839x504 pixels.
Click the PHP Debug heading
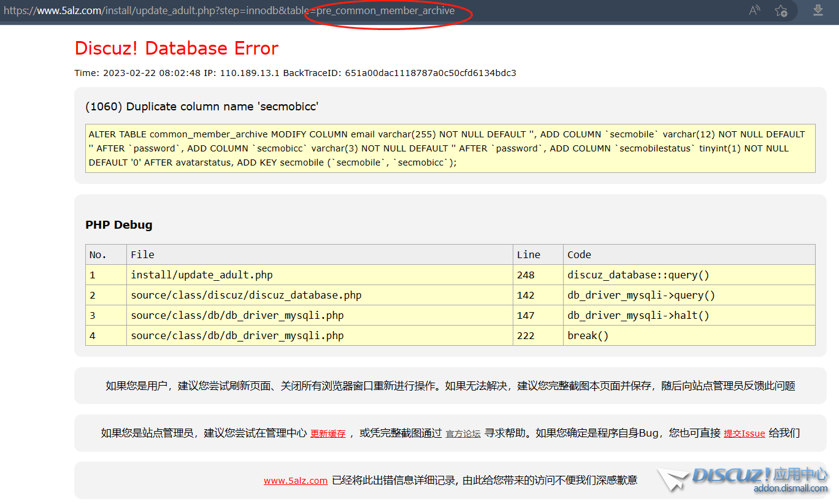pyautogui.click(x=119, y=225)
